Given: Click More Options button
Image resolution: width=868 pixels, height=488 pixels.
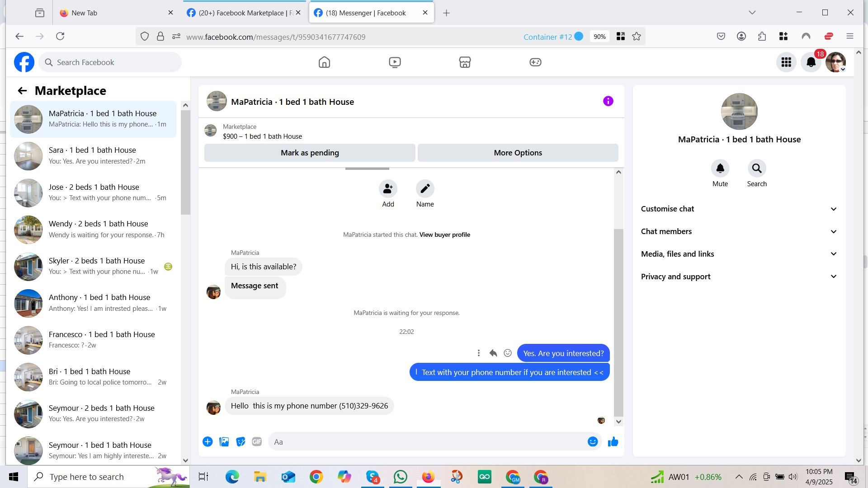Looking at the screenshot, I should (x=518, y=153).
